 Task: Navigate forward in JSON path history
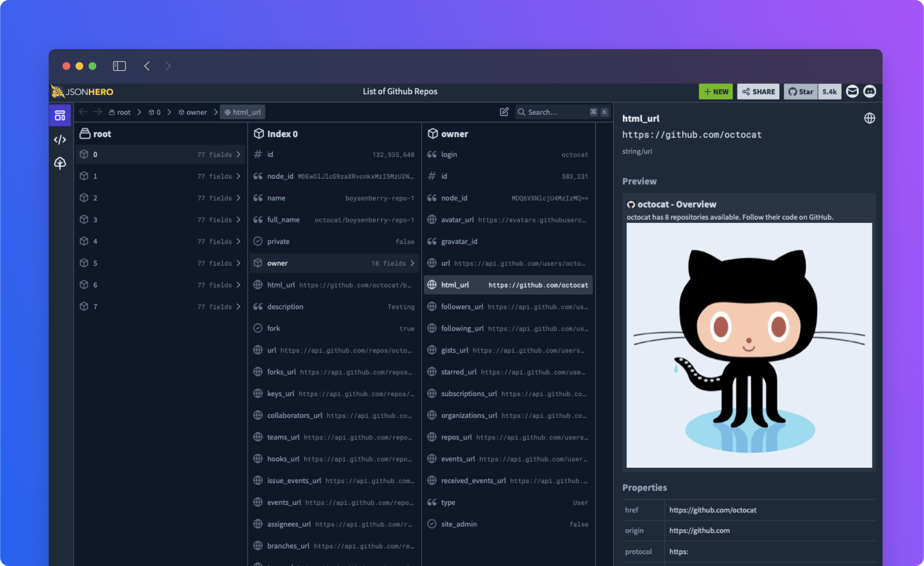pyautogui.click(x=97, y=112)
